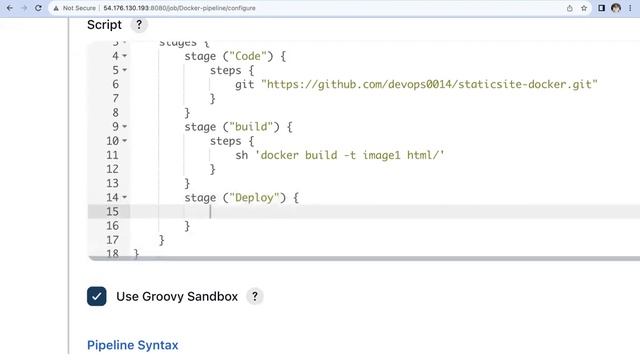Click the horizontal scrollbar of script editor
The height and width of the screenshot is (360, 640).
point(364,258)
